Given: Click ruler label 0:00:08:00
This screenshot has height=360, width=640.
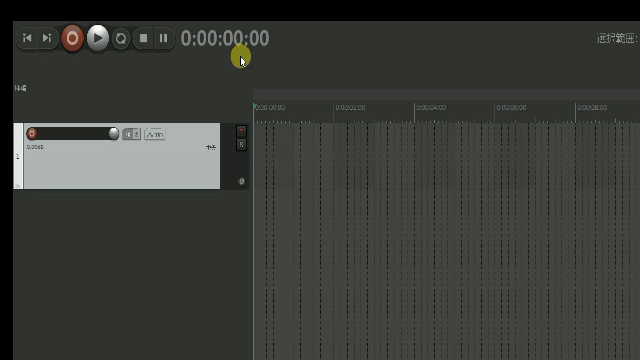Looking at the screenshot, I should pyautogui.click(x=592, y=107).
